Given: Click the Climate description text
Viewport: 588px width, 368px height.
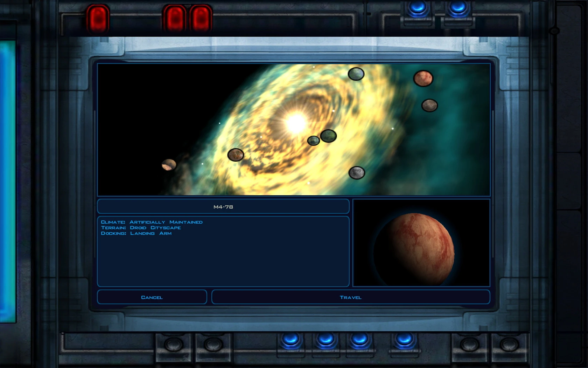Looking at the screenshot, I should pyautogui.click(x=152, y=222).
